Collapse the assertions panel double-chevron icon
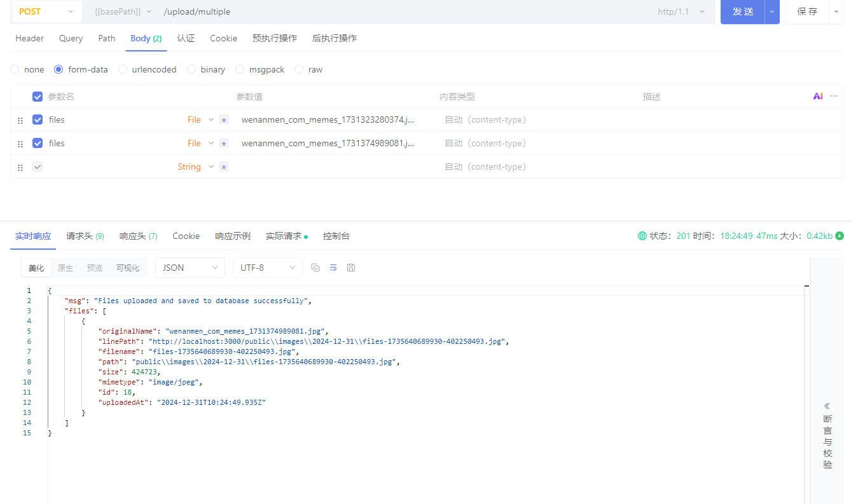 [x=827, y=406]
